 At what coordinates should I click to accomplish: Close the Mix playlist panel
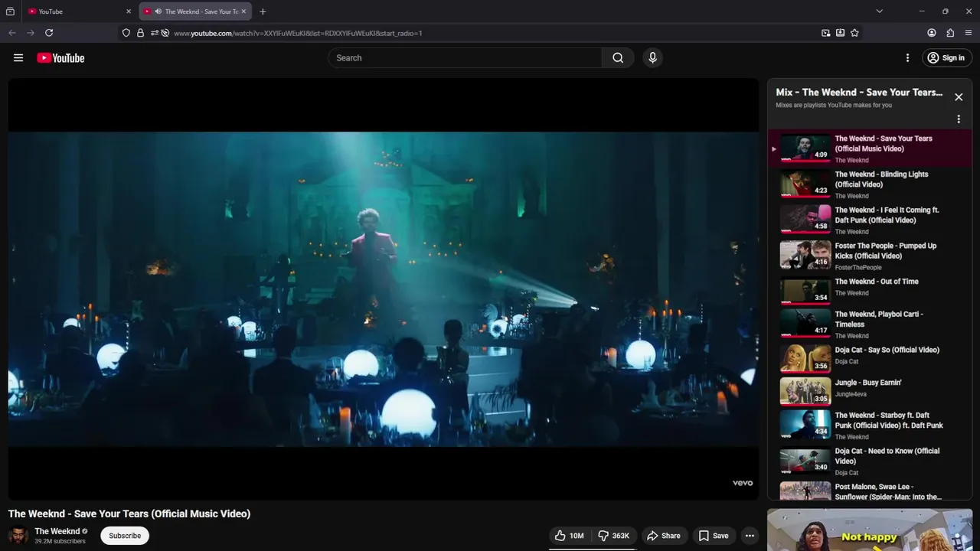959,97
